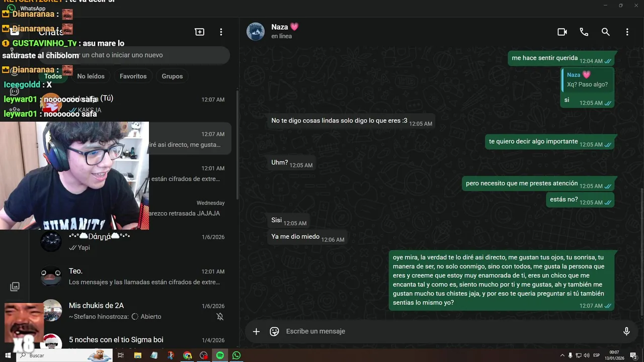
Task: Click the quoted 'Xq? Paso algo?' reply
Action: (587, 79)
